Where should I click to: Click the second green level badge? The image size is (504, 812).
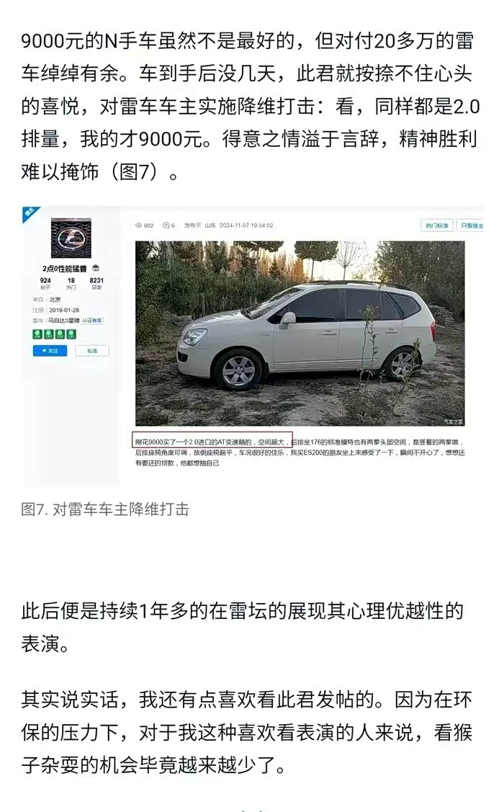[x=49, y=334]
